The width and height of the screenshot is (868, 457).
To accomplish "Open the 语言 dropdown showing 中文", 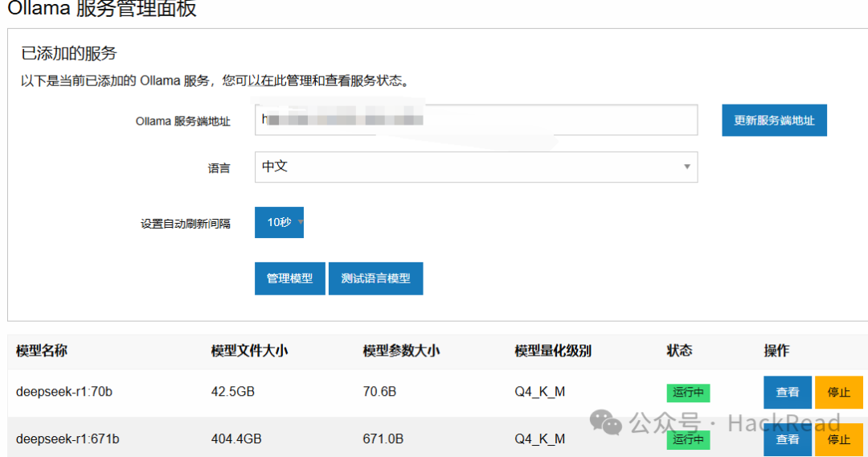I will click(476, 167).
